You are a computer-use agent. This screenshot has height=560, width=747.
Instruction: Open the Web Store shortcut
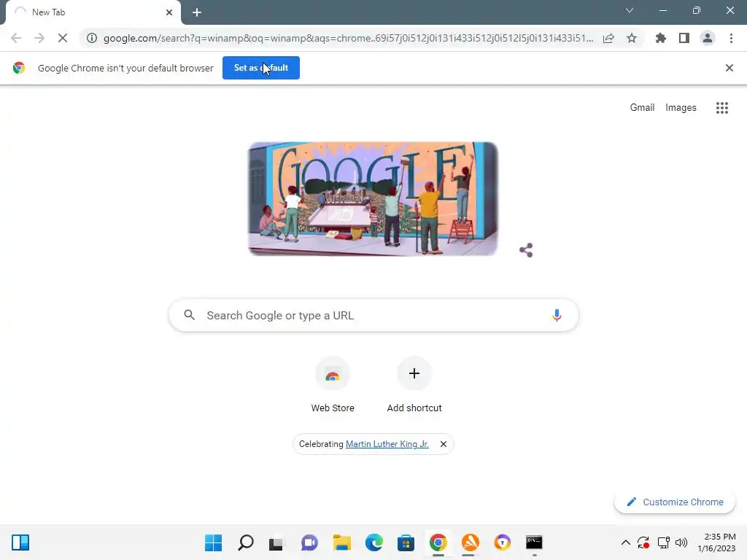pyautogui.click(x=333, y=385)
